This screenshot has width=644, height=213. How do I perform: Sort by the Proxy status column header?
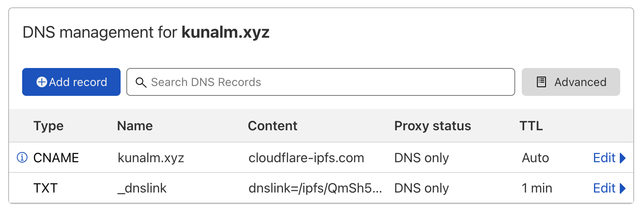click(433, 126)
